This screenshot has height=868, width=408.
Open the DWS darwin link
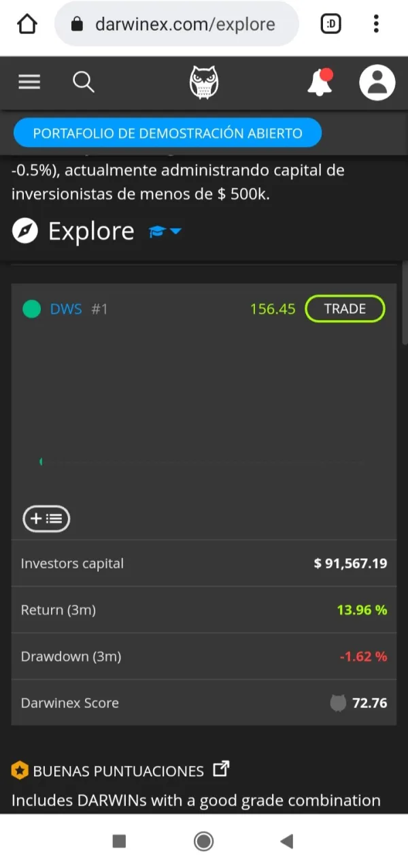tap(66, 309)
